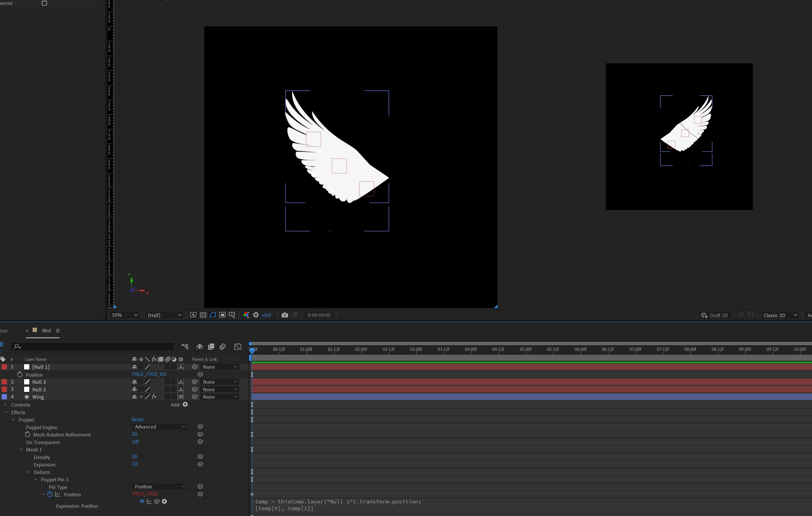The width and height of the screenshot is (812, 516).
Task: Click the Fast Previews icon
Action: (x=193, y=315)
